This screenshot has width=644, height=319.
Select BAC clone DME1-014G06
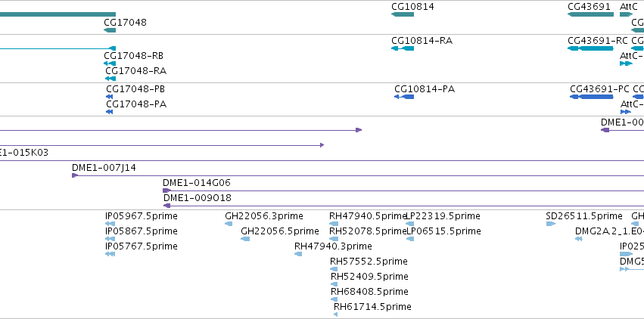pos(197,183)
